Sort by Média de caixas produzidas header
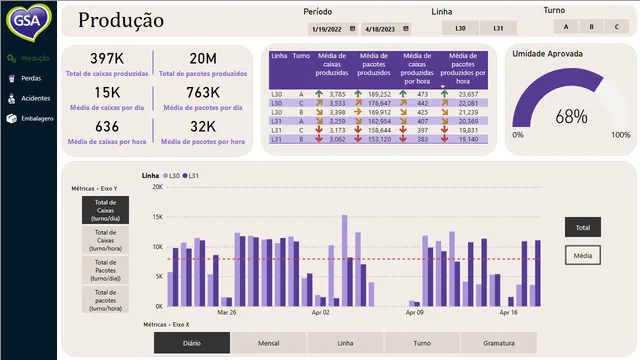640x360 pixels. point(332,64)
